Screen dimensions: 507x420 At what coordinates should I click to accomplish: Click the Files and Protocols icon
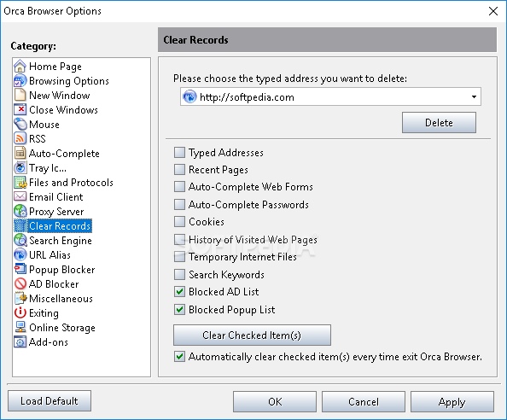(x=20, y=182)
